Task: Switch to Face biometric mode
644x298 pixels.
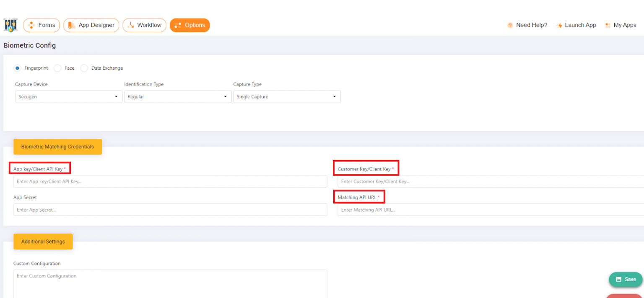Action: click(57, 68)
